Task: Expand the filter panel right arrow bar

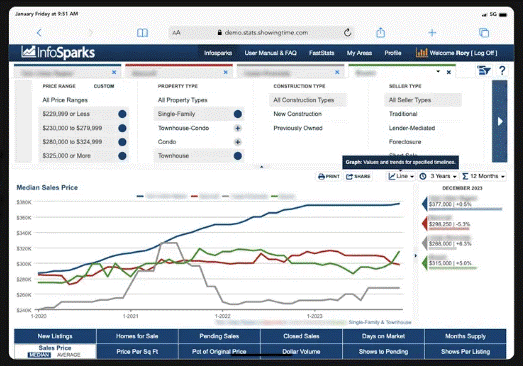Action: coord(500,121)
